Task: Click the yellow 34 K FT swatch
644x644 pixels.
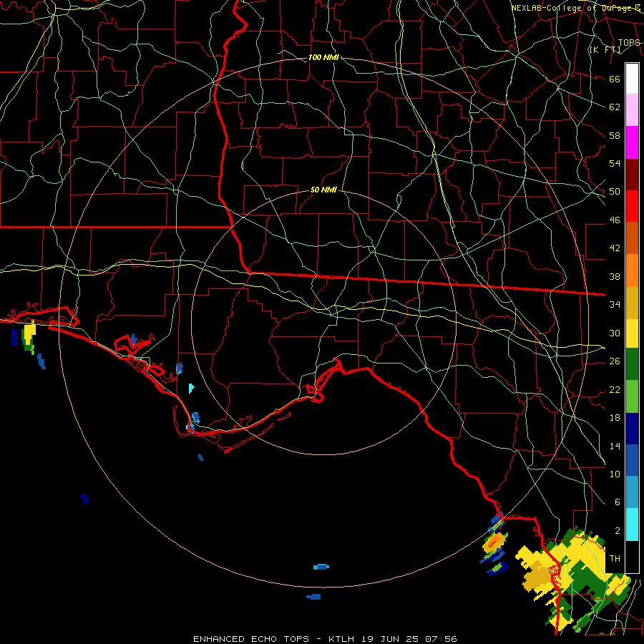Action: tap(632, 333)
